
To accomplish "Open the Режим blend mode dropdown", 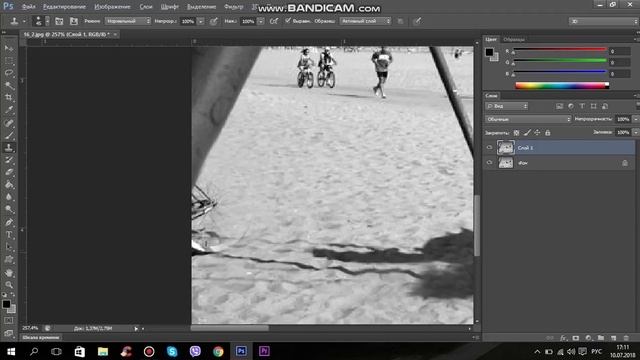I will pyautogui.click(x=128, y=21).
